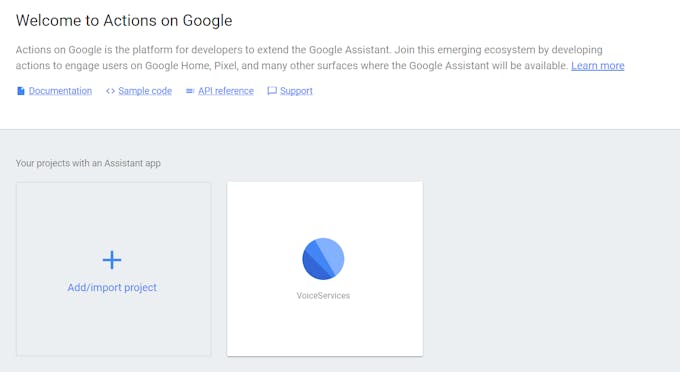Click the Add/import project card area
This screenshot has width=680, height=372.
[x=114, y=269]
